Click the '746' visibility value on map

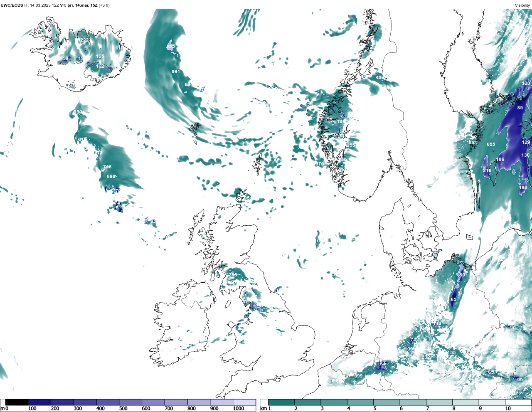click(x=107, y=167)
